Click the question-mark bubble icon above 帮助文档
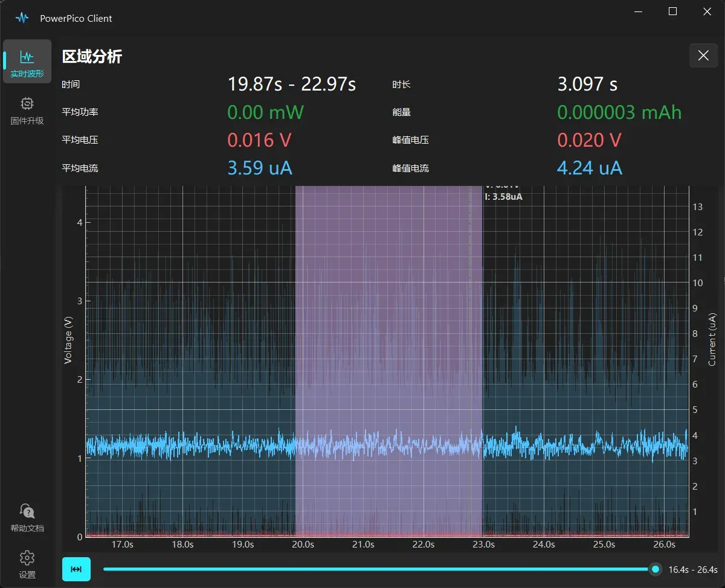Image resolution: width=725 pixels, height=588 pixels. point(27,511)
